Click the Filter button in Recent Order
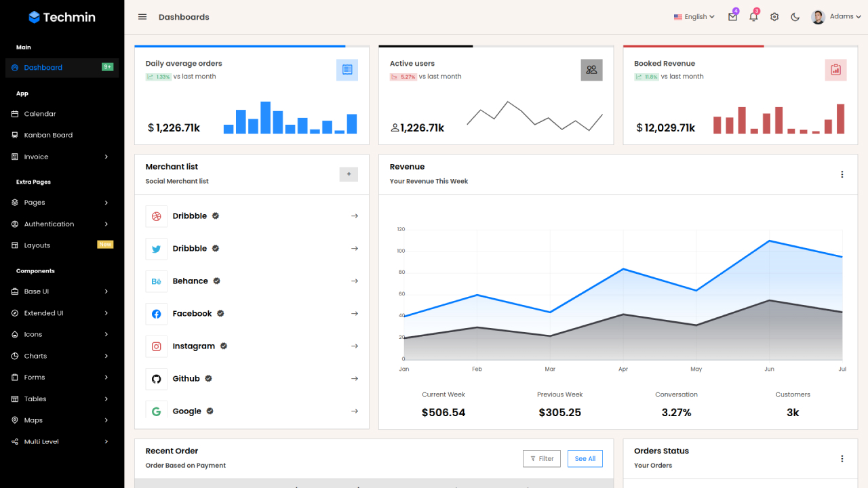Screen dimensions: 868x488 tap(542, 459)
